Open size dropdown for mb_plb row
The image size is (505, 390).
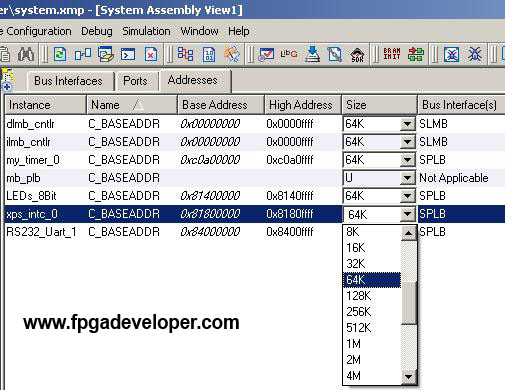407,178
